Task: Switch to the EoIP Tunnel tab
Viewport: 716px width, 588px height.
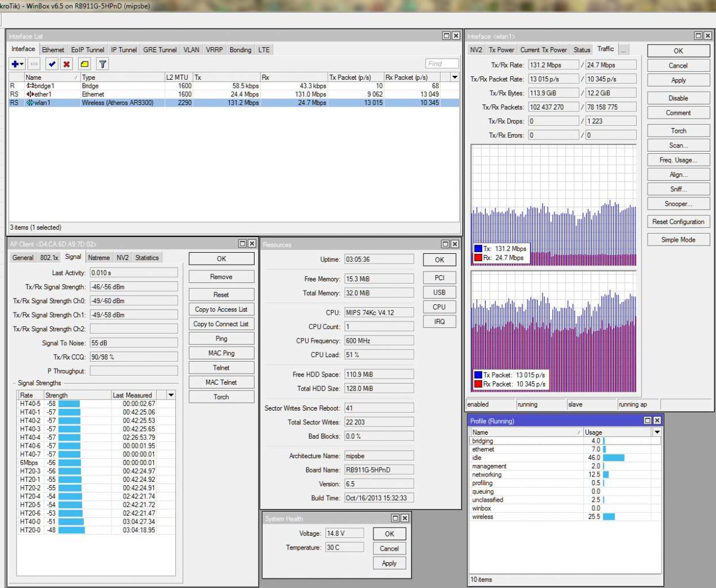Action: [x=87, y=50]
